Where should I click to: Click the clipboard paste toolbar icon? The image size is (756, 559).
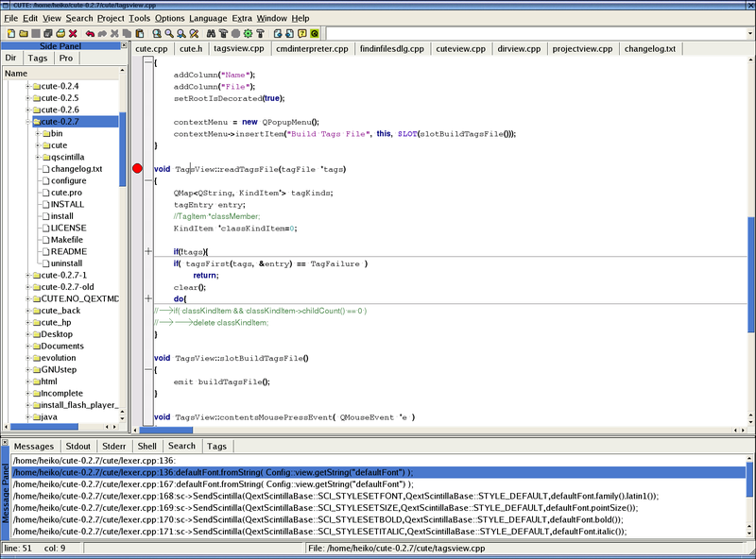point(139,34)
